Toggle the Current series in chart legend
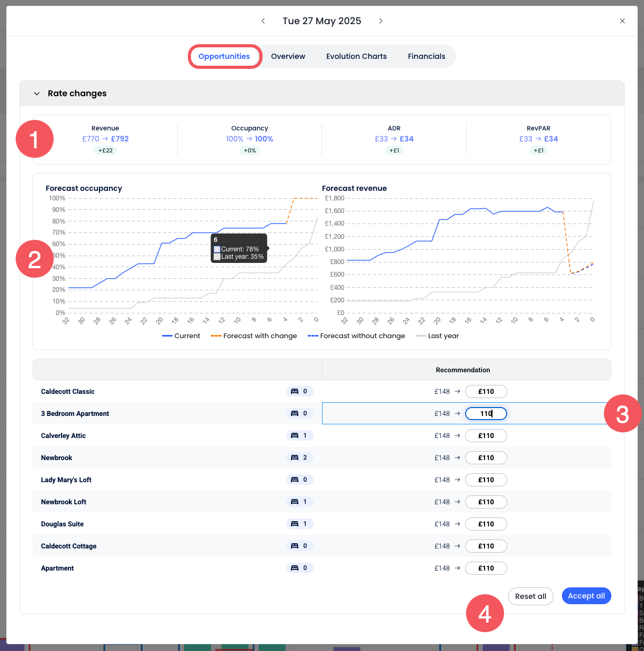Image resolution: width=644 pixels, height=651 pixels. [x=181, y=336]
